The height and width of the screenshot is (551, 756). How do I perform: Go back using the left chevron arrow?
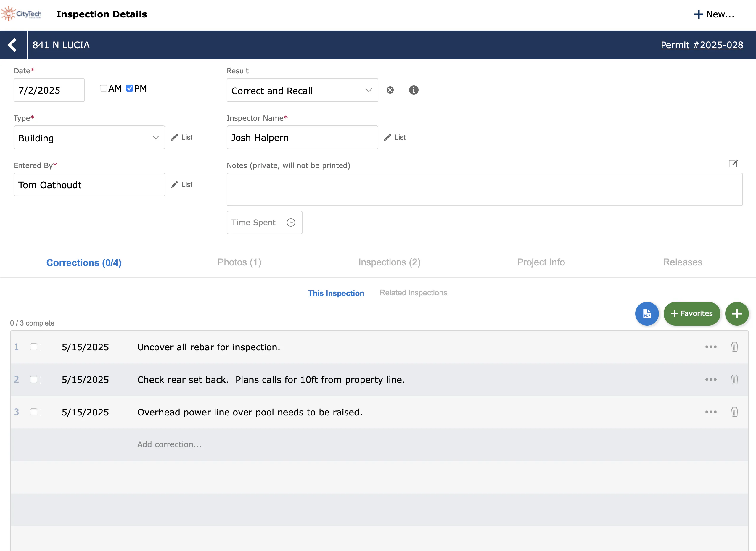point(13,45)
